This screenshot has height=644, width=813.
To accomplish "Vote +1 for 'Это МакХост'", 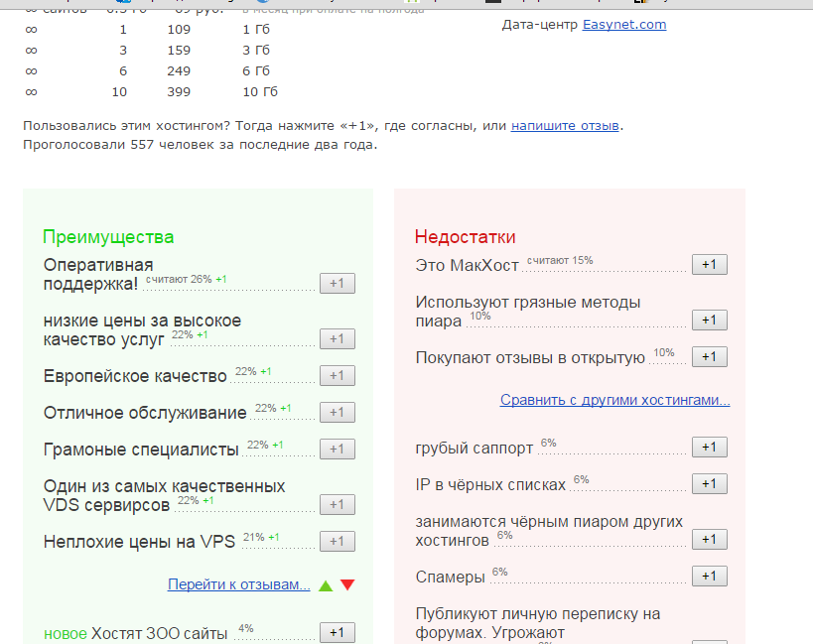I will [x=710, y=265].
